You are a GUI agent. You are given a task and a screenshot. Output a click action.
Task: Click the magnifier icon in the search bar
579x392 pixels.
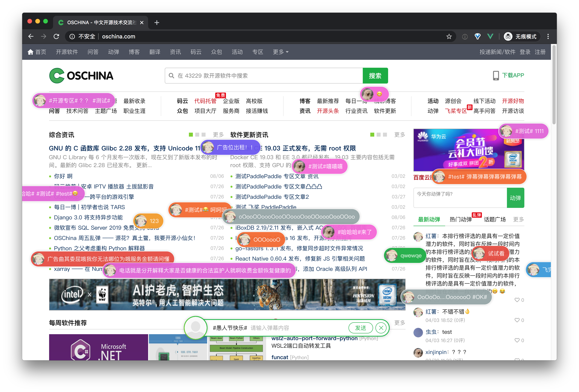pyautogui.click(x=171, y=75)
